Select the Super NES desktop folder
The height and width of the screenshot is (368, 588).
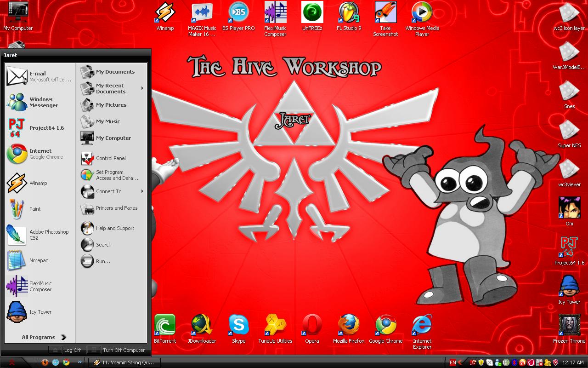coord(569,134)
